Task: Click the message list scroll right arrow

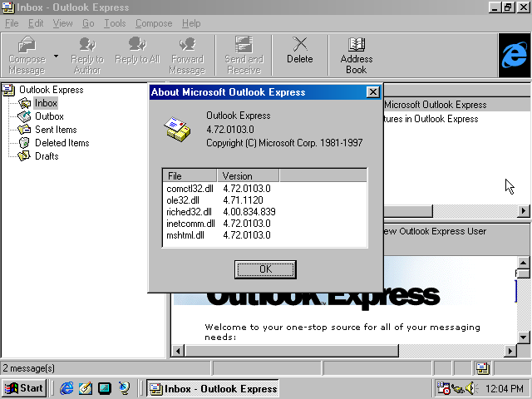Action: 524,211
